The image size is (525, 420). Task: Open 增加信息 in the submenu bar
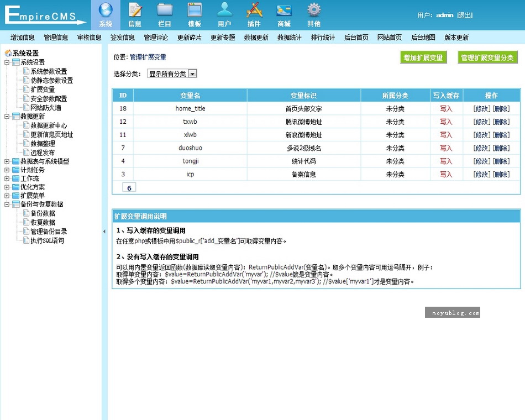[x=23, y=38]
